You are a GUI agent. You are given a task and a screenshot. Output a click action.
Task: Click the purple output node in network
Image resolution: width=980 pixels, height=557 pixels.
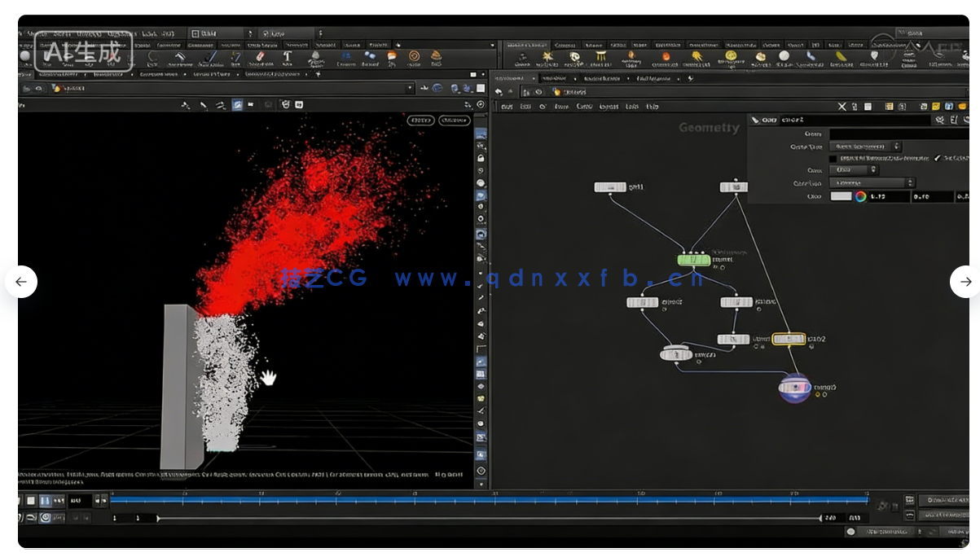(x=794, y=388)
